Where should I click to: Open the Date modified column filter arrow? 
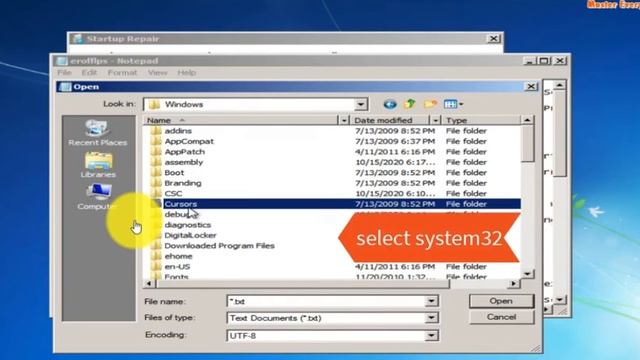click(x=436, y=120)
